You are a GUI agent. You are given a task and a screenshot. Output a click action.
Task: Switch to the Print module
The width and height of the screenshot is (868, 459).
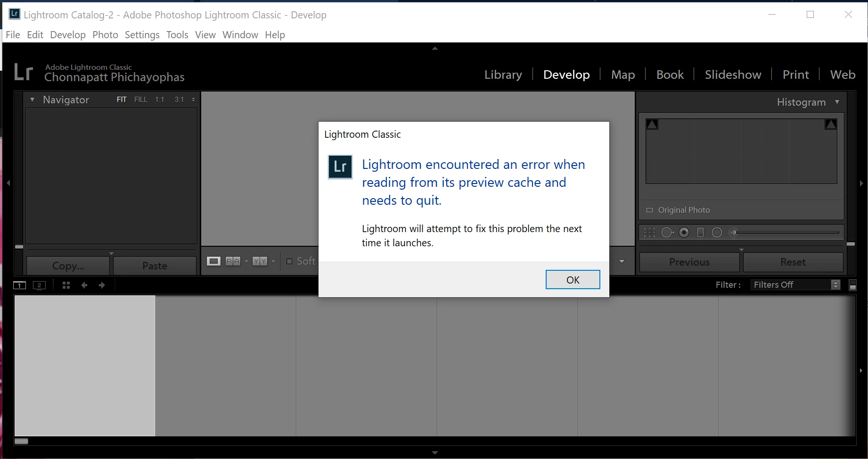795,75
